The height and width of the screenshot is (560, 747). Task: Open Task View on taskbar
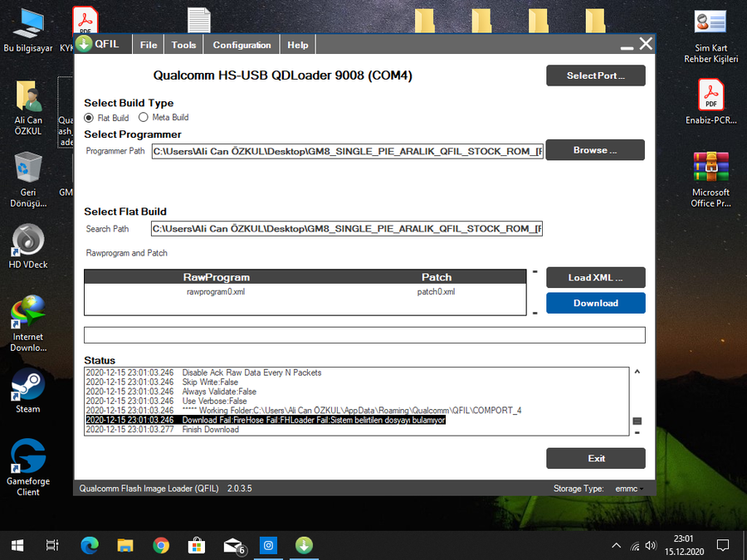pyautogui.click(x=52, y=545)
